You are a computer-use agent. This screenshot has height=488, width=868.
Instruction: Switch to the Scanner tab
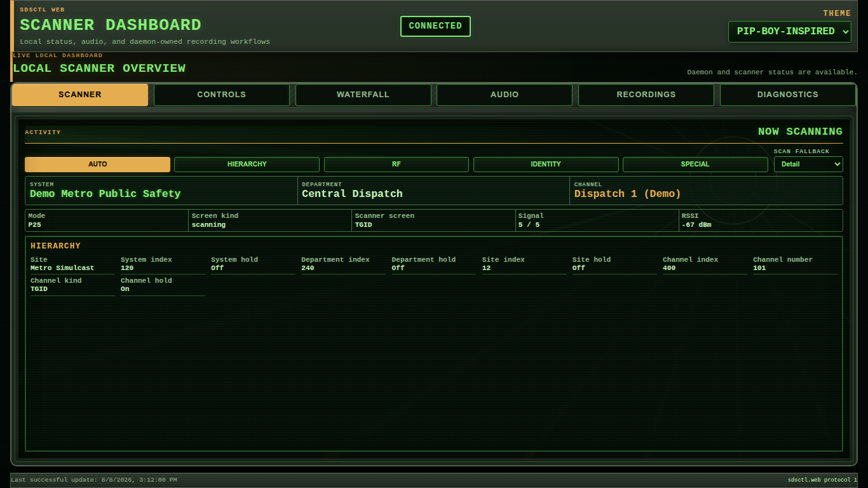click(80, 95)
